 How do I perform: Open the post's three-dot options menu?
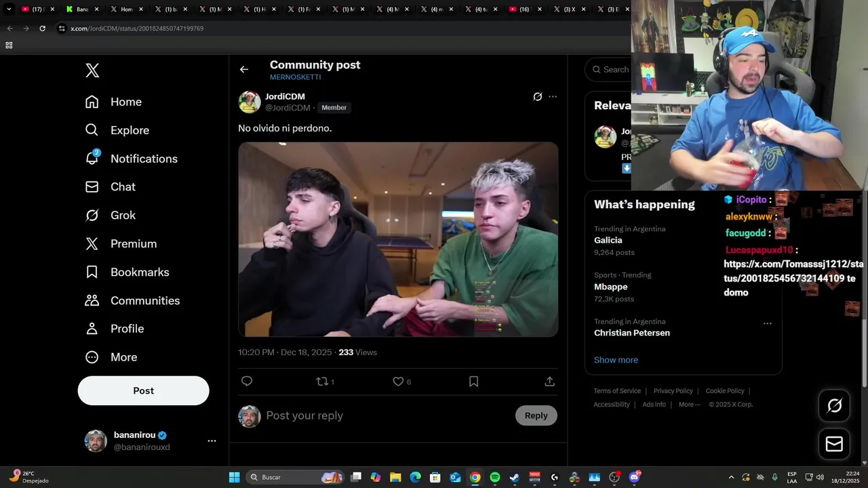pyautogui.click(x=553, y=97)
